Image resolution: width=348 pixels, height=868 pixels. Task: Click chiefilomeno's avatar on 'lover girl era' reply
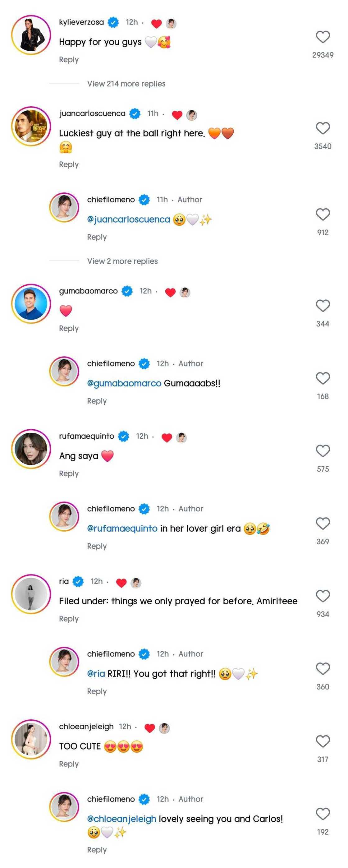pyautogui.click(x=64, y=516)
